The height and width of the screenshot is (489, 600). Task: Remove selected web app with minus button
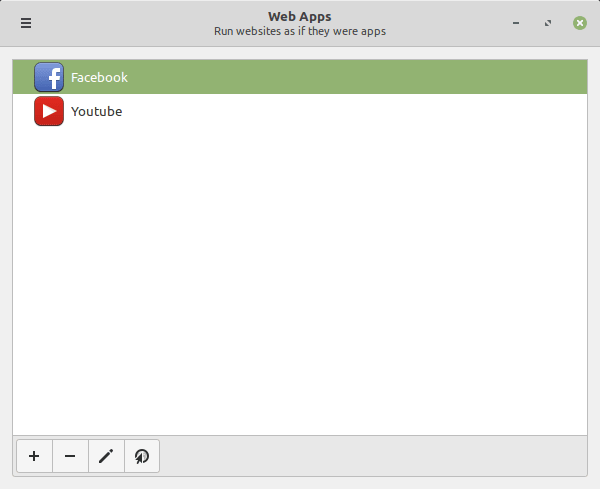pos(70,456)
